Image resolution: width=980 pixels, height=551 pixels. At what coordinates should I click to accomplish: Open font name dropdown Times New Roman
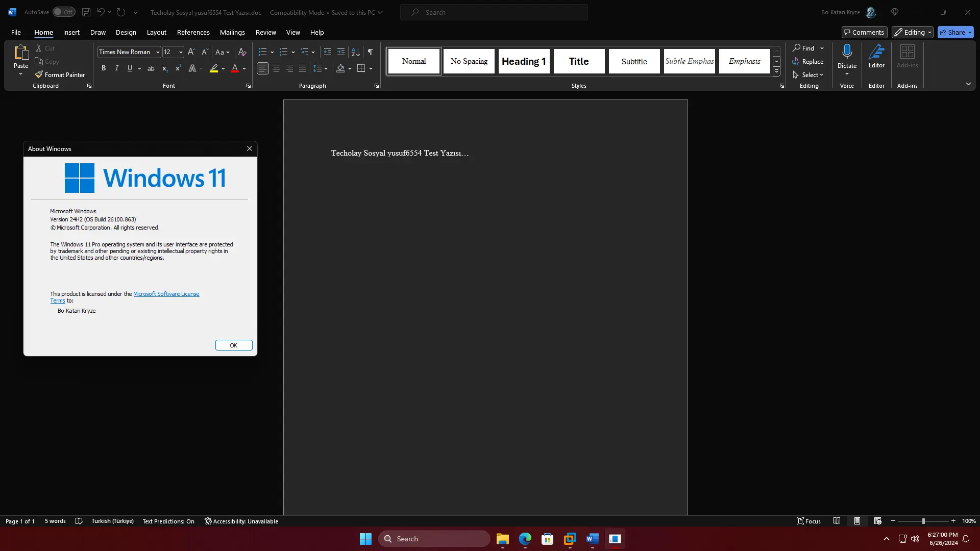click(x=158, y=52)
